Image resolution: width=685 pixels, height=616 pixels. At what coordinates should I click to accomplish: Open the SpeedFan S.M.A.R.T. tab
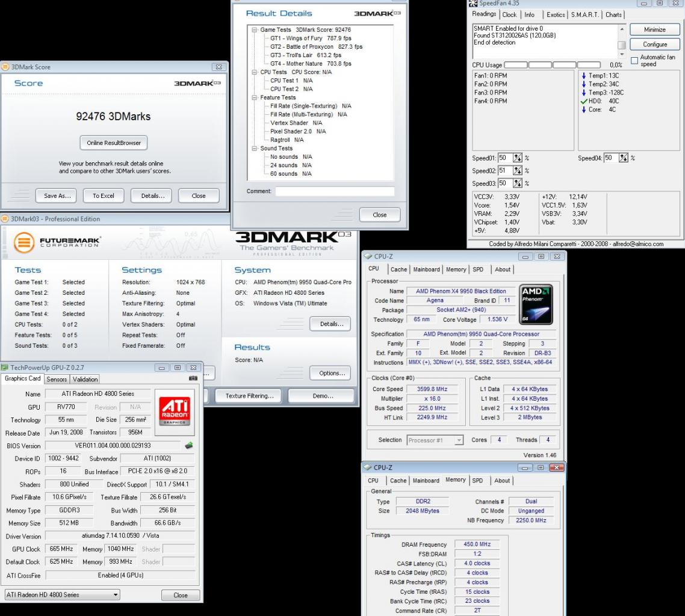pyautogui.click(x=584, y=15)
